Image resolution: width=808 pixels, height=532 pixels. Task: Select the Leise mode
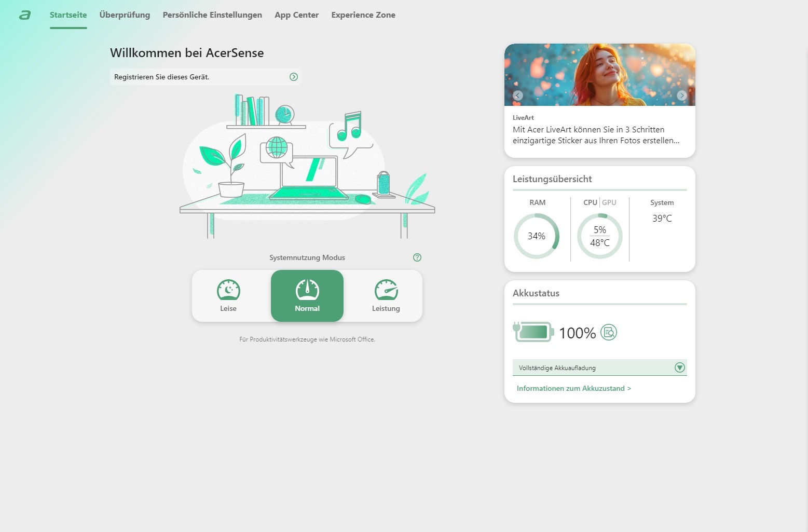point(228,296)
